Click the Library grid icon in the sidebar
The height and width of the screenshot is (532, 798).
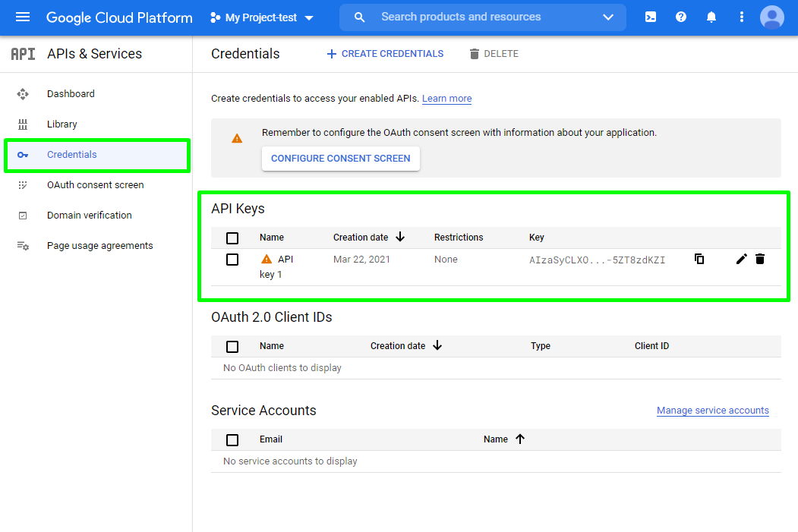[x=23, y=124]
